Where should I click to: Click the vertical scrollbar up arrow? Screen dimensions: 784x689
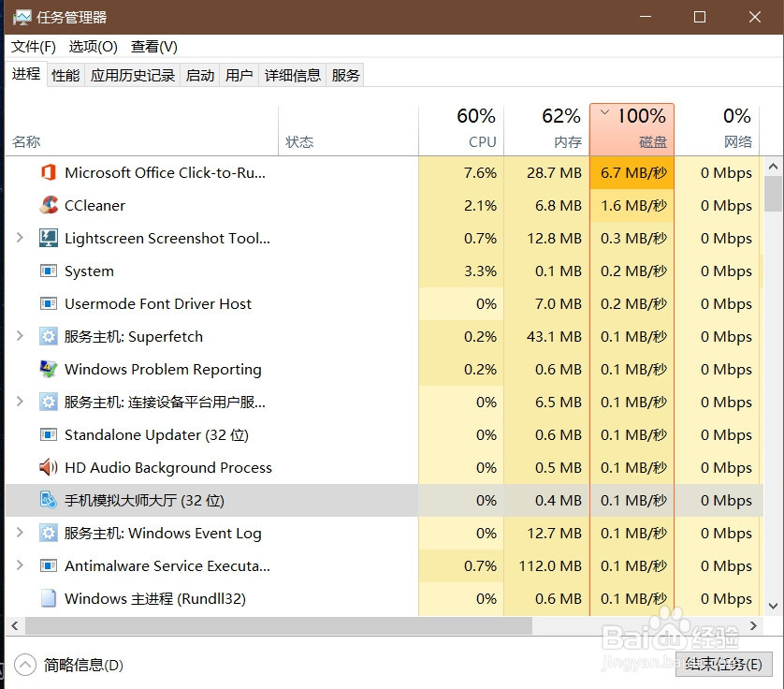[773, 166]
